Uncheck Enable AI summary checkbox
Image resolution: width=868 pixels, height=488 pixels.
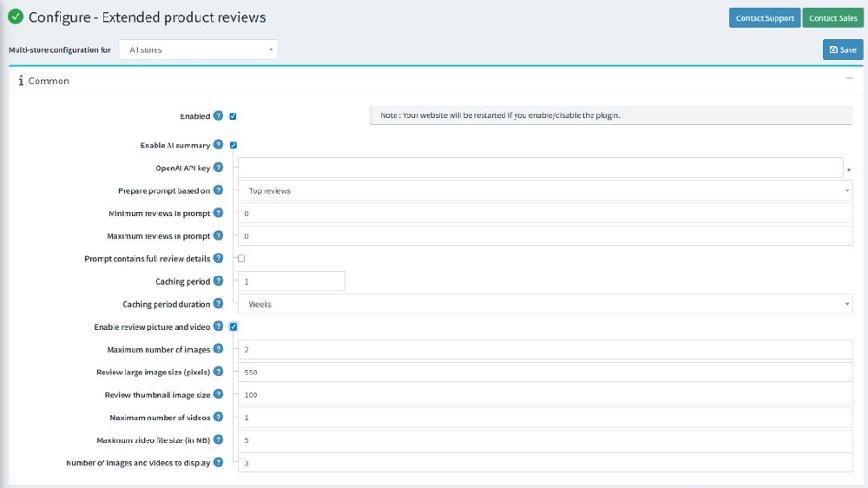click(x=233, y=145)
